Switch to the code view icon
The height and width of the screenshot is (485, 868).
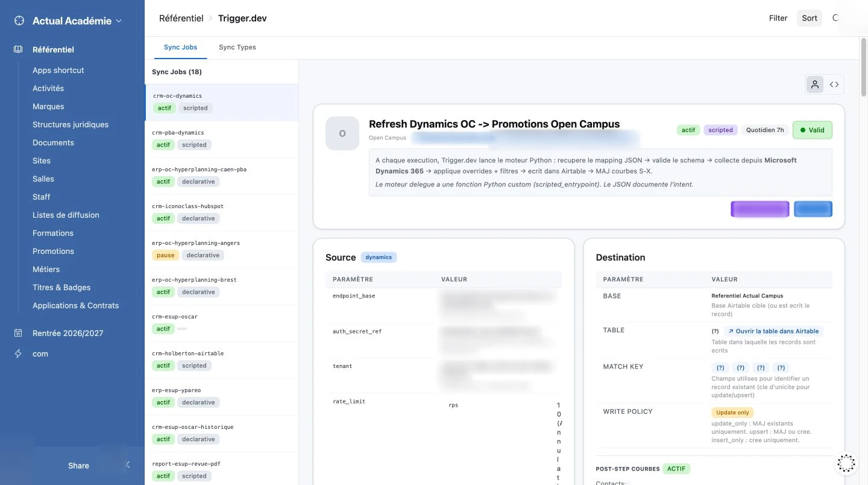click(x=834, y=85)
